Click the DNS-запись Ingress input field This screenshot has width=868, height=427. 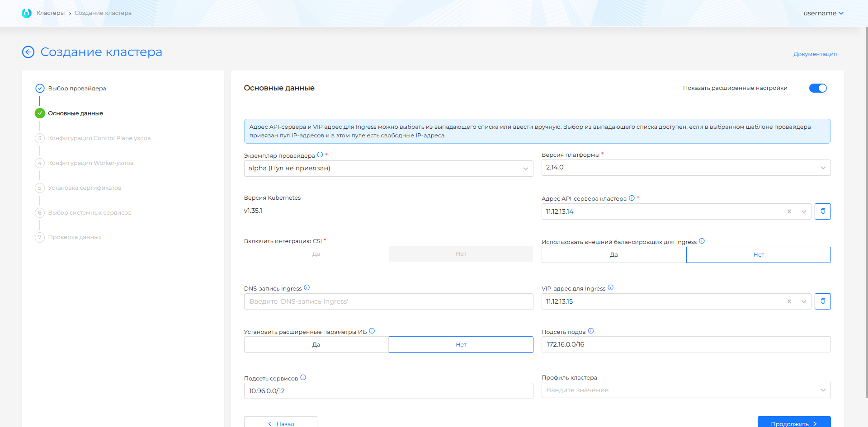click(388, 301)
